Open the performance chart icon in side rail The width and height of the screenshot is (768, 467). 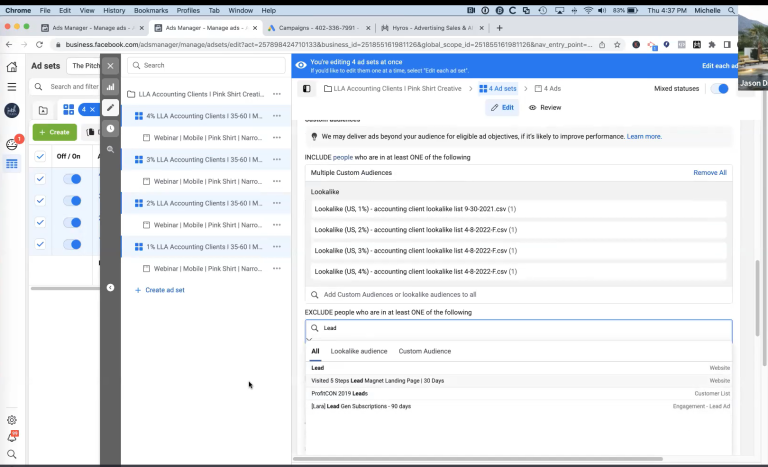[x=110, y=87]
